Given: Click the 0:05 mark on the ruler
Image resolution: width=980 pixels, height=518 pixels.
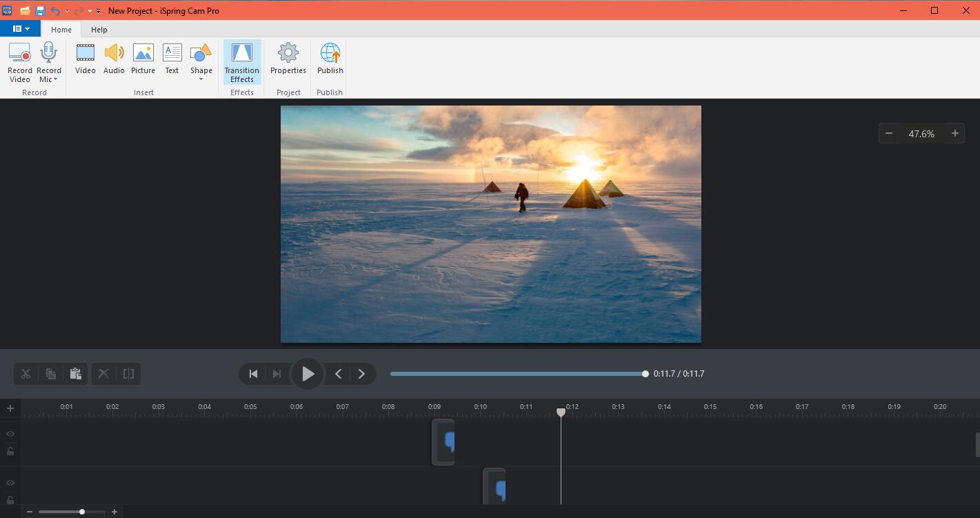Looking at the screenshot, I should [x=250, y=407].
